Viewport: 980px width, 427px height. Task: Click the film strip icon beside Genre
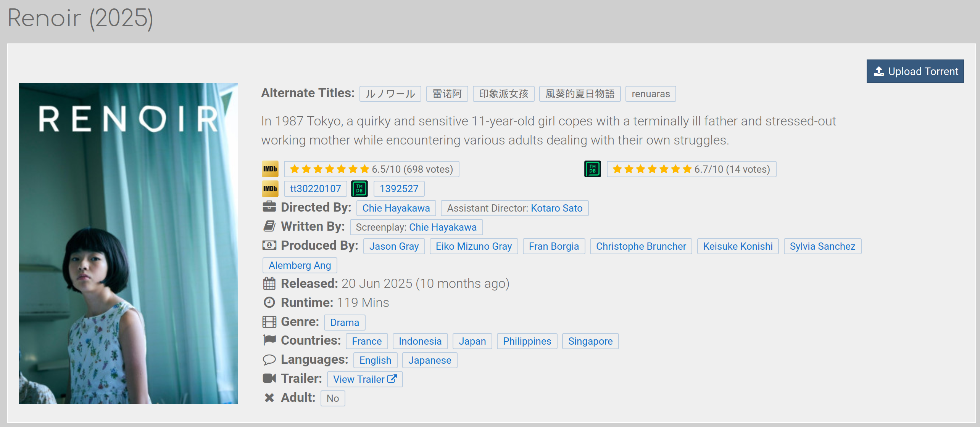click(269, 322)
